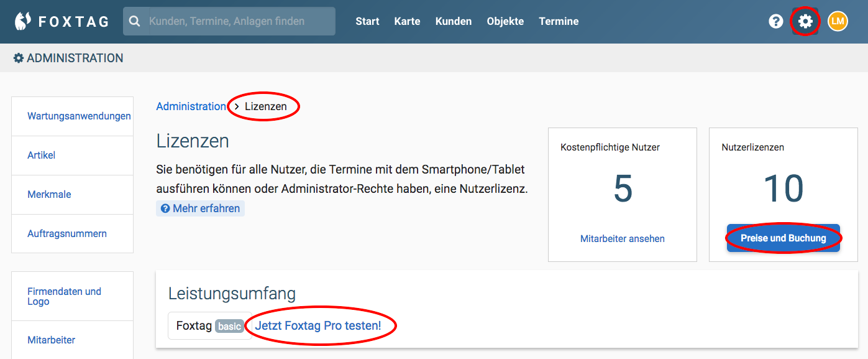Click Jetzt Foxtag Pro testen link
This screenshot has height=359, width=868.
318,325
